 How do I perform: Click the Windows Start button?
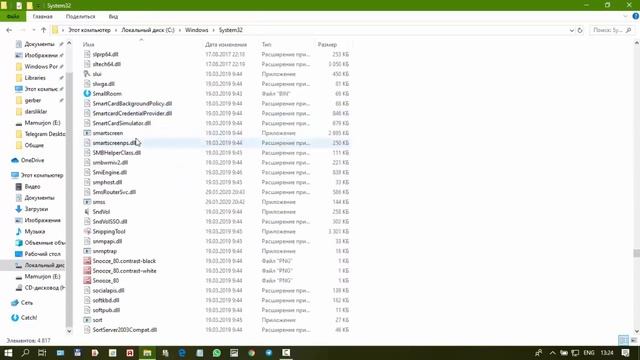click(x=8, y=353)
